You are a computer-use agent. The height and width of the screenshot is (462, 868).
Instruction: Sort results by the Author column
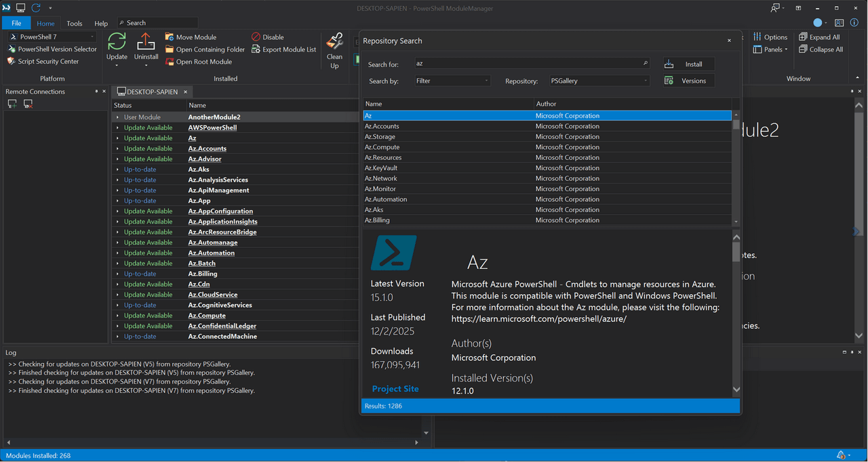[633, 104]
